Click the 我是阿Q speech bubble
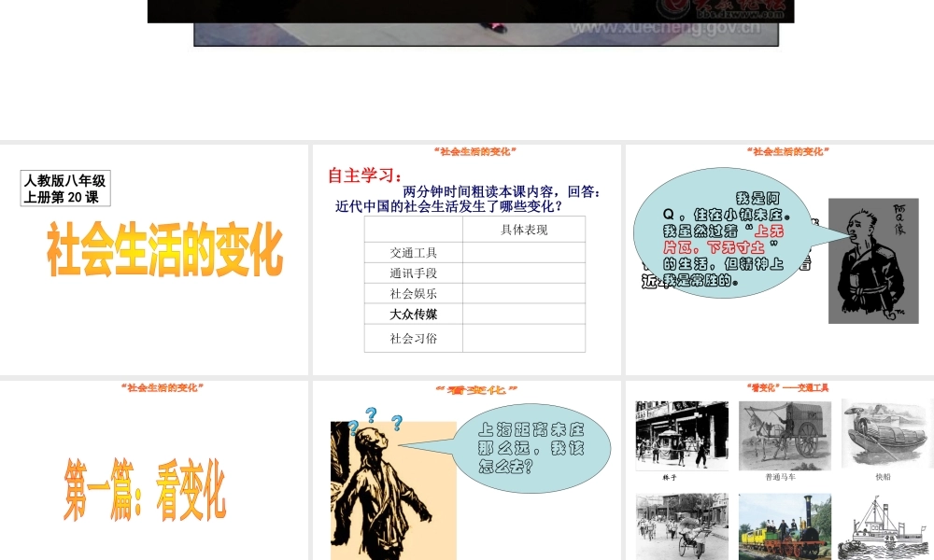Image resolution: width=934 pixels, height=560 pixels. pyautogui.click(x=724, y=232)
